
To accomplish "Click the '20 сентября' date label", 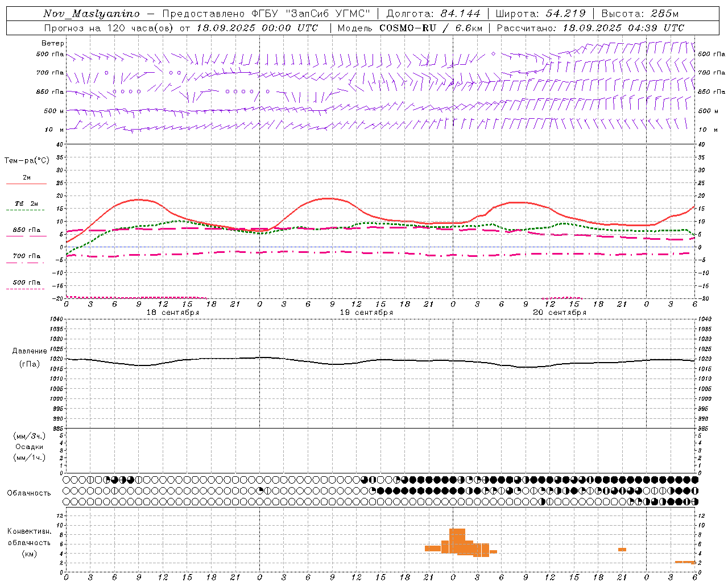I will [x=560, y=312].
